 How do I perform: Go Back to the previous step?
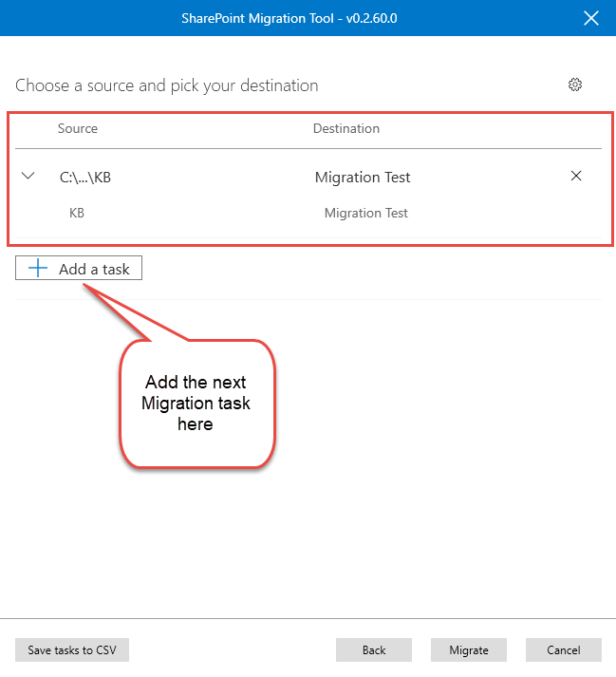tap(374, 650)
